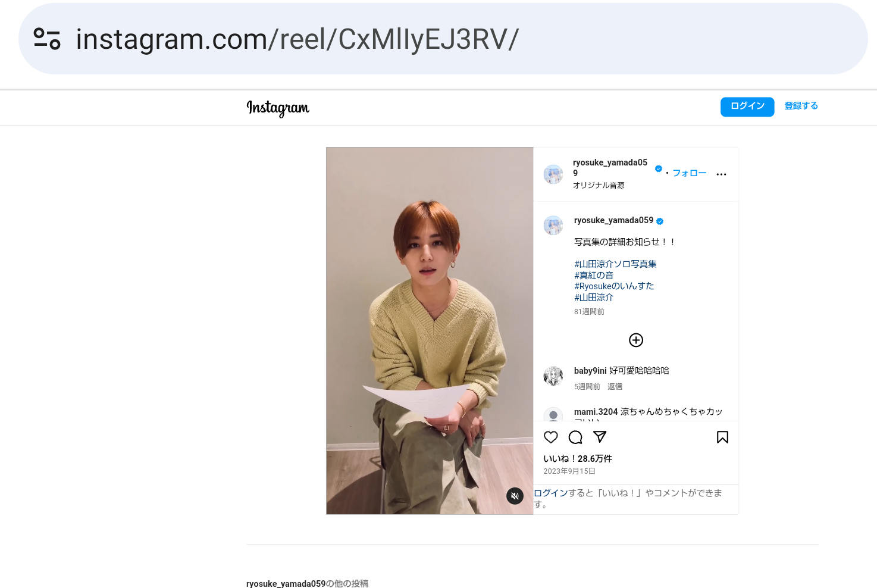Click the Instagram logo
This screenshot has height=588, width=877.
click(278, 108)
